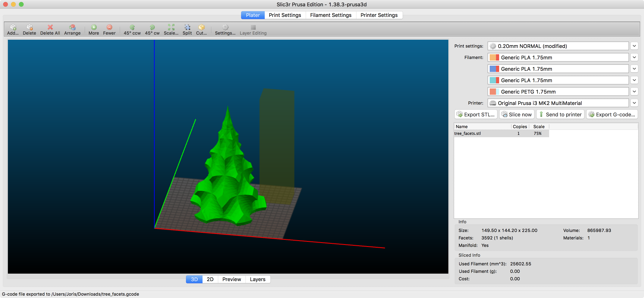644x298 pixels.
Task: Rotate model 45° counter-clockwise
Action: pos(132,29)
